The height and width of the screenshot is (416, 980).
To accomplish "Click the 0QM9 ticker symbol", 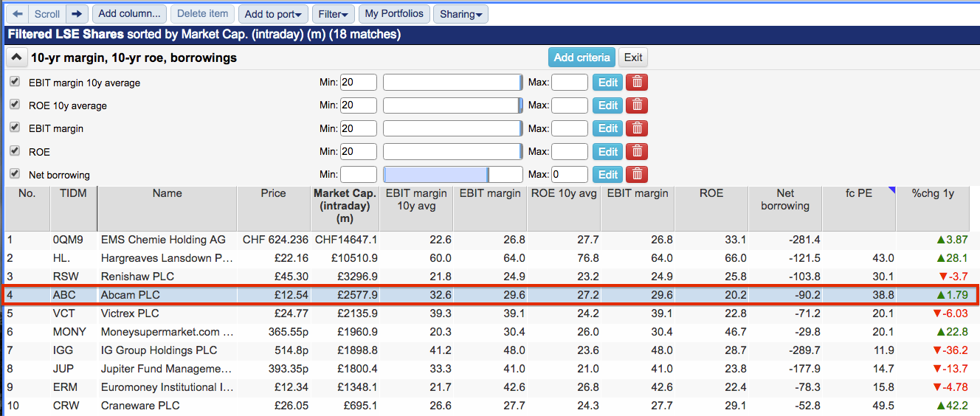I will point(68,240).
